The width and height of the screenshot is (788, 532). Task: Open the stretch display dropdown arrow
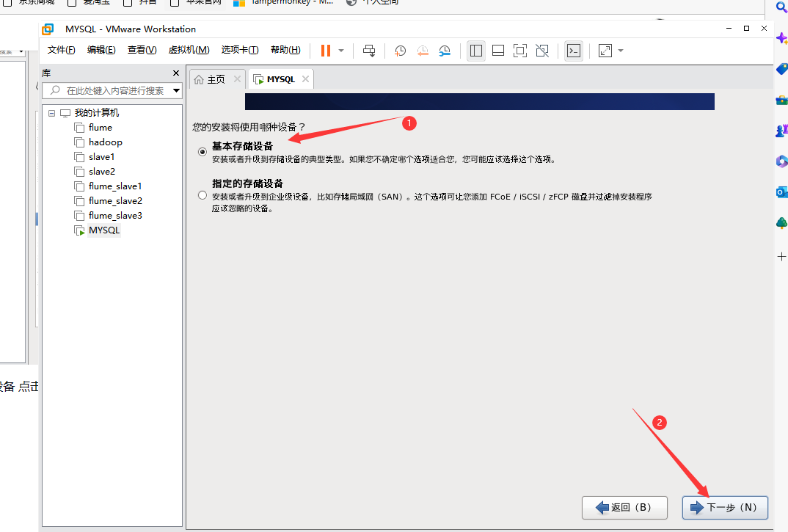pyautogui.click(x=621, y=51)
